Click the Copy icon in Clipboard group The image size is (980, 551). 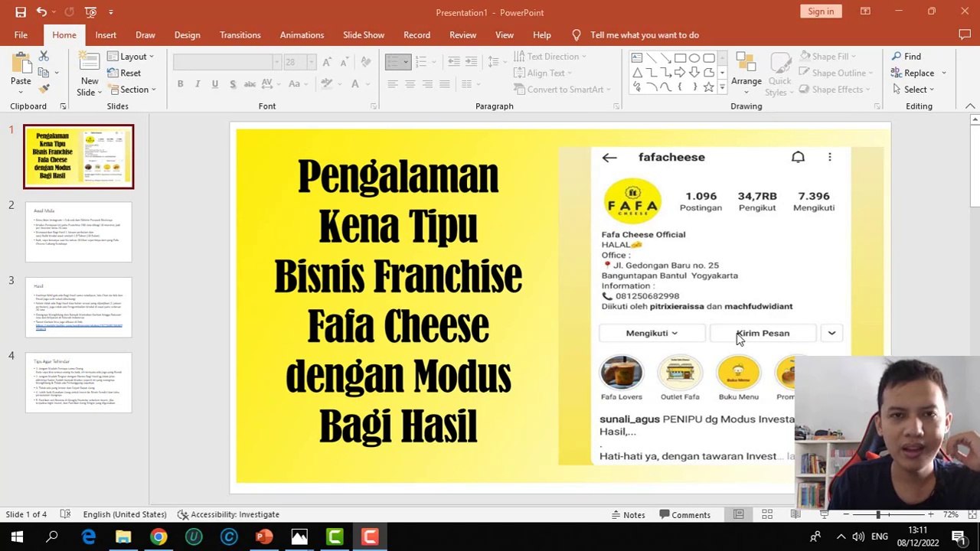coord(44,73)
